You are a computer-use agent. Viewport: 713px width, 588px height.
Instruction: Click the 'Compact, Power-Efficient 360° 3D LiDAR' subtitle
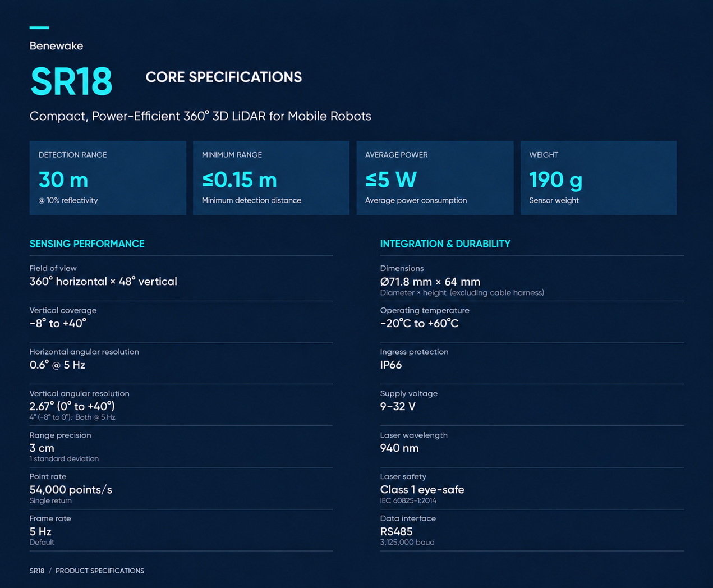point(200,116)
